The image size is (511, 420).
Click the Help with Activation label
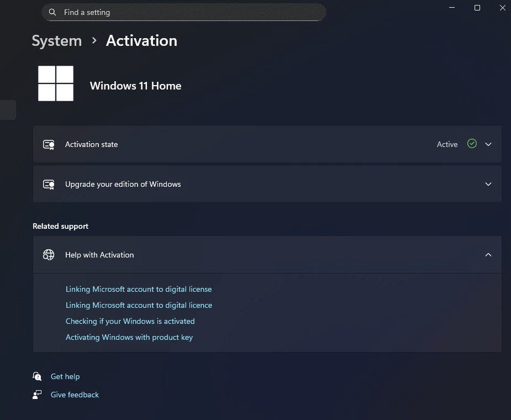[99, 255]
